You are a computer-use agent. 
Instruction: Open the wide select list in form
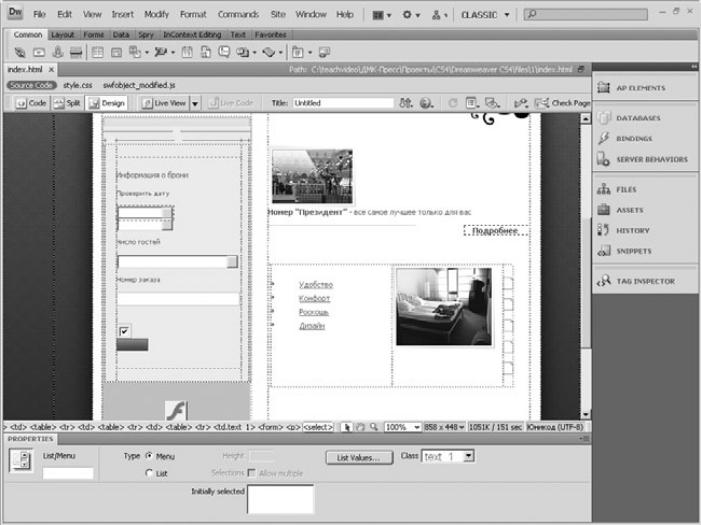[177, 262]
